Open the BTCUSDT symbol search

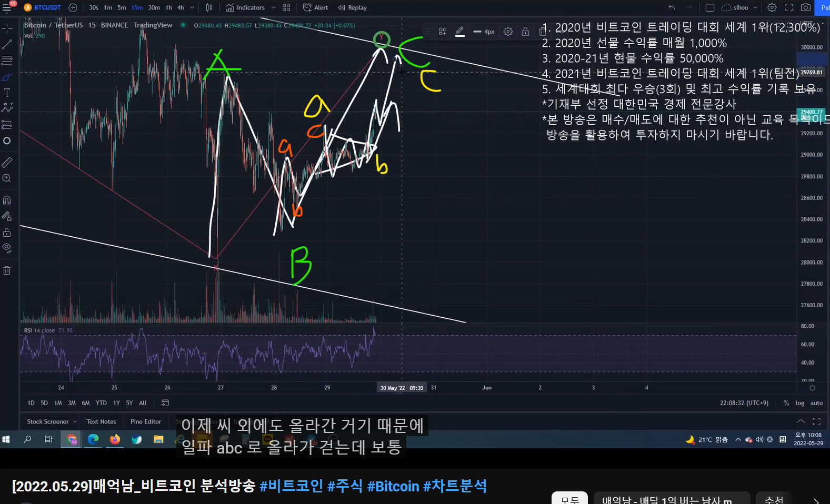tap(43, 7)
